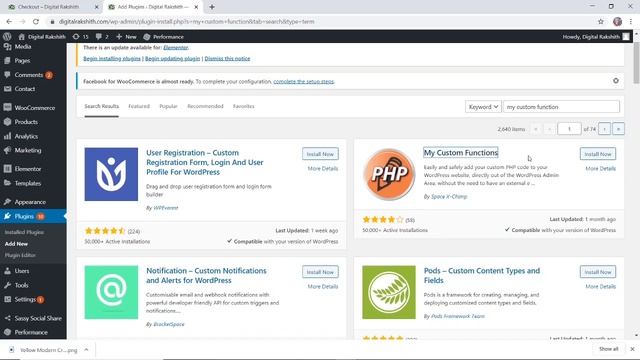This screenshot has width=640, height=360.
Task: Install the User Registration plugin
Action: [x=320, y=154]
